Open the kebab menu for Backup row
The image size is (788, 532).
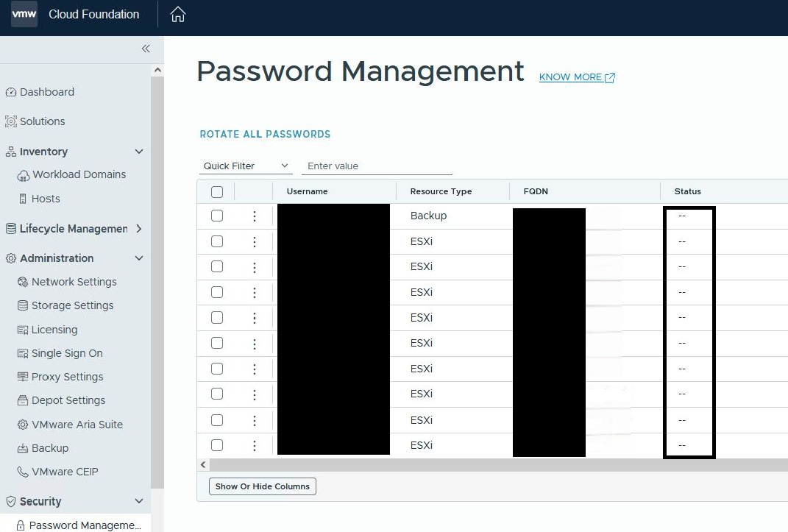[255, 216]
